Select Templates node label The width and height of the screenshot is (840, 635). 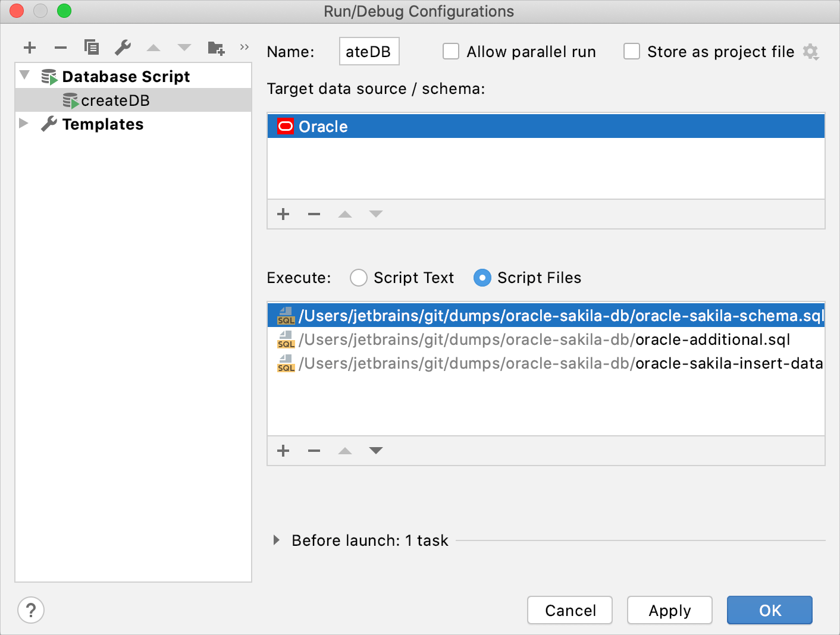103,124
